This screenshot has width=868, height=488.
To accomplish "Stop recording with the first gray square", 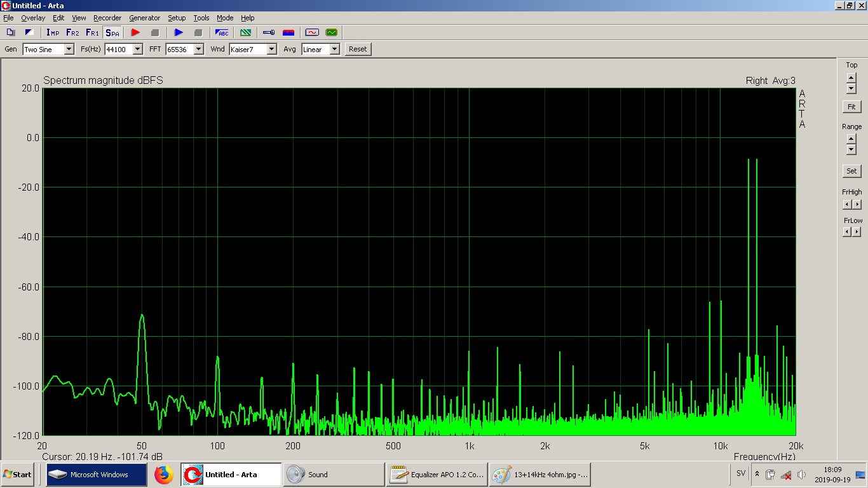I will (154, 32).
